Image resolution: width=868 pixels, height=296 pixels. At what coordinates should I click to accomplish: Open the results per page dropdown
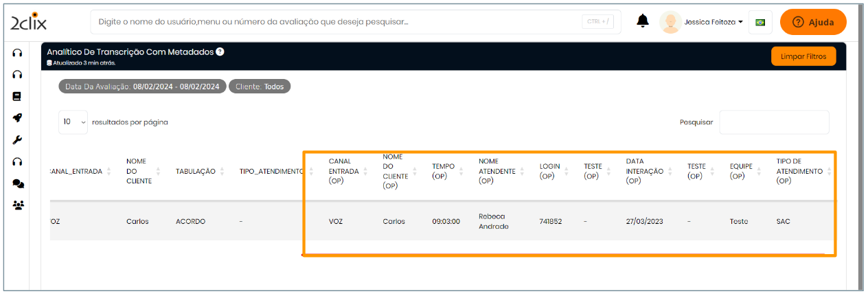[x=73, y=122]
